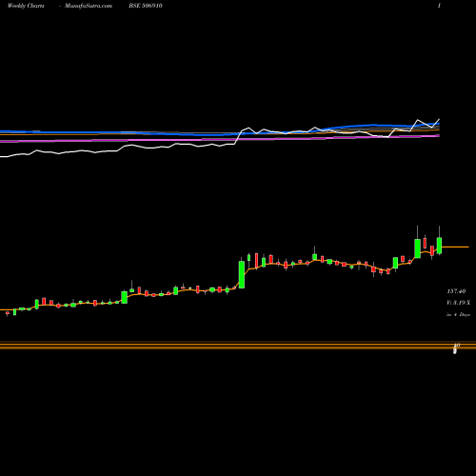Click the 'BSE 506910' symbol label
476x476 pixels.
click(x=146, y=6)
